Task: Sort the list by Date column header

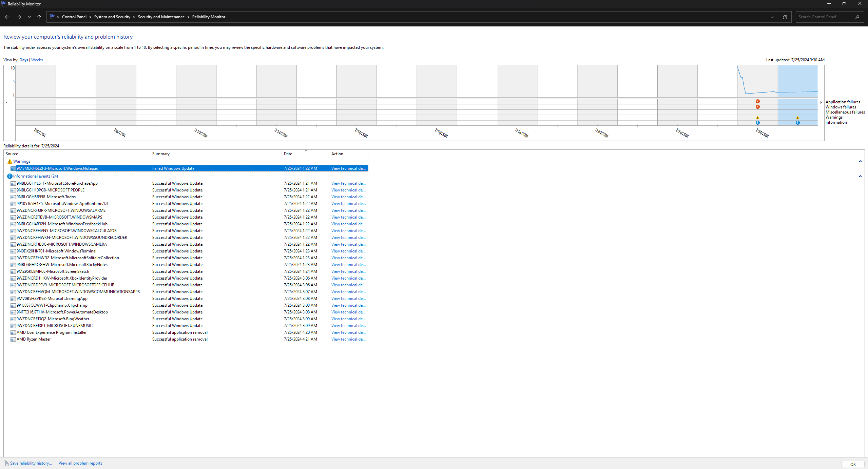Action: 306,154
